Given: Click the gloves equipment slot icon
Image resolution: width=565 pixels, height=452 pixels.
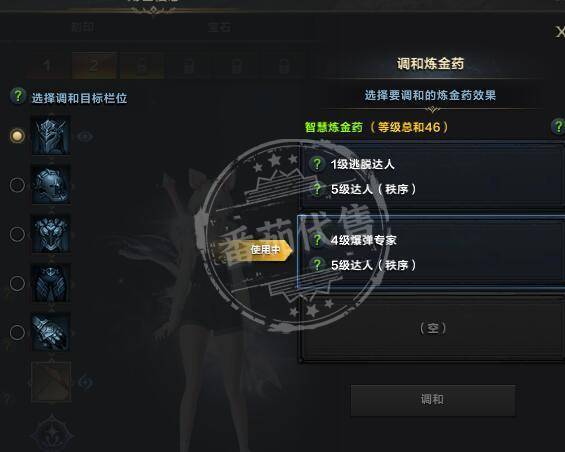Looking at the screenshot, I should 51,332.
